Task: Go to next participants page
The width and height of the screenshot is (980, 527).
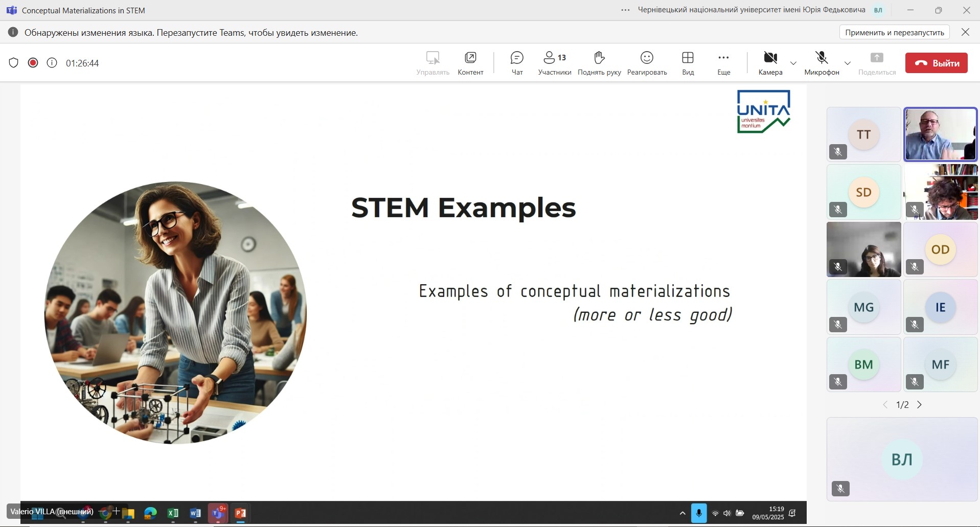Action: [x=920, y=405]
